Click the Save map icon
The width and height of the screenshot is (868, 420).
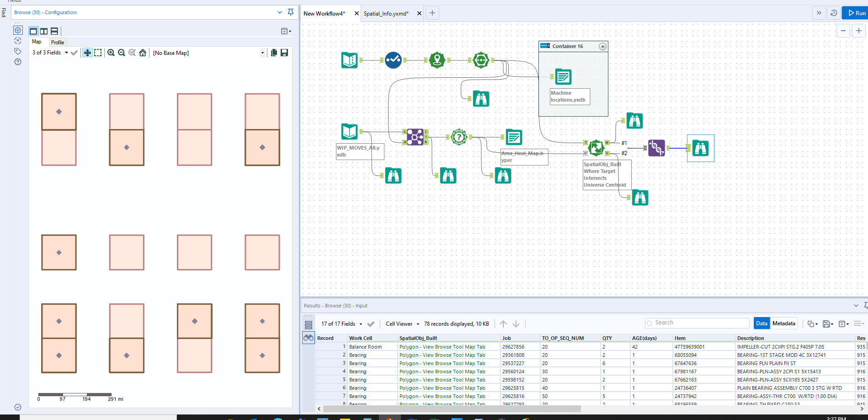284,53
